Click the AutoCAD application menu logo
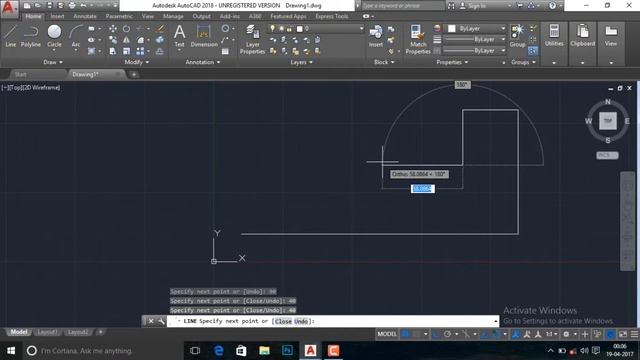Image resolution: width=640 pixels, height=360 pixels. point(9,7)
